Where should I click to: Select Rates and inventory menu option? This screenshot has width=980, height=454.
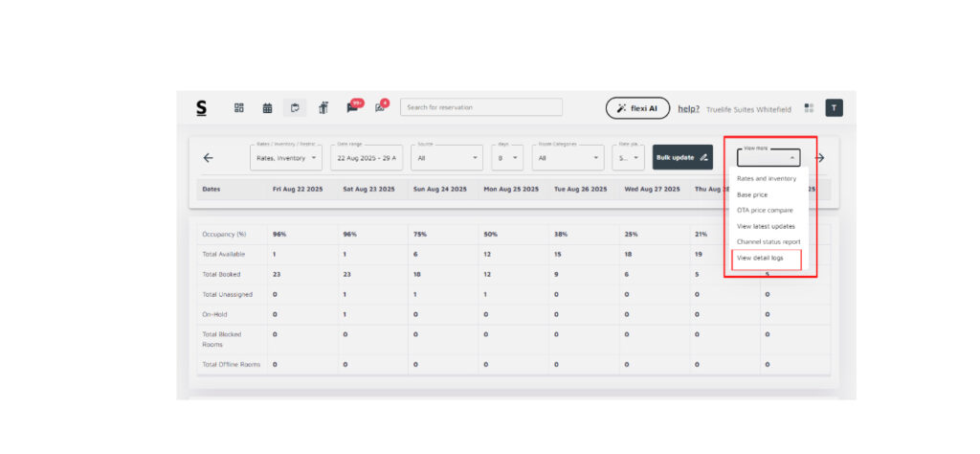pyautogui.click(x=767, y=179)
